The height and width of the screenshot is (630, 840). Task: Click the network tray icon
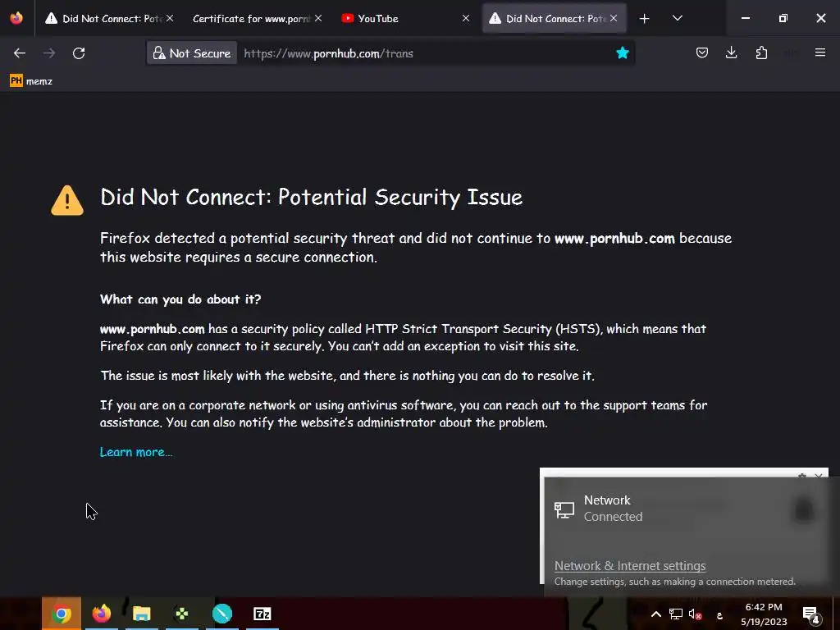click(676, 614)
